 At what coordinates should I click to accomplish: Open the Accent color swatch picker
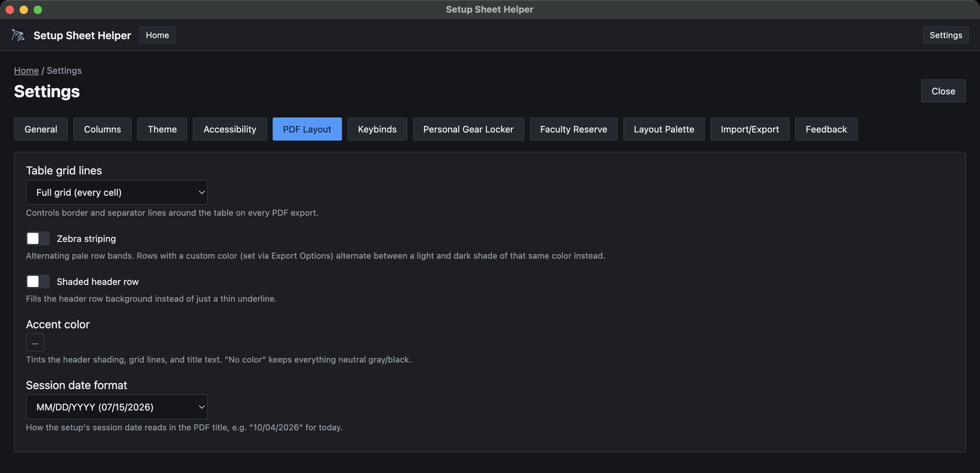pos(35,343)
